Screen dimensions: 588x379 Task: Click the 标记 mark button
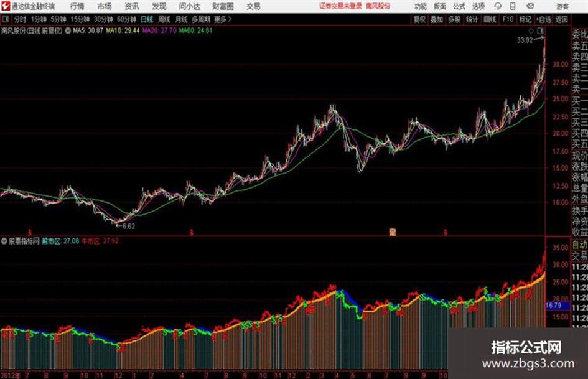click(525, 19)
